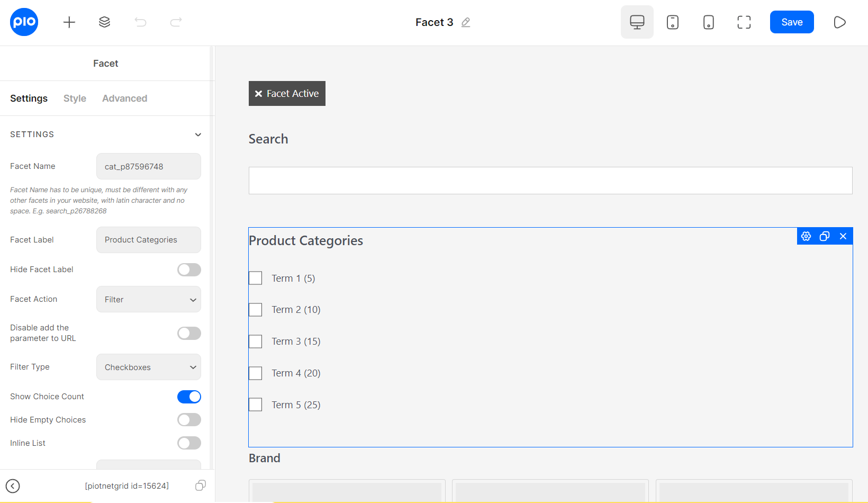Disable the Show Choice Count toggle

tap(189, 397)
